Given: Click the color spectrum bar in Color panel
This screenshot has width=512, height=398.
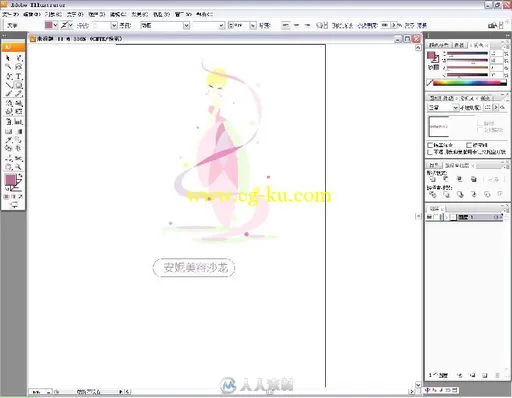Looking at the screenshot, I should tap(469, 83).
